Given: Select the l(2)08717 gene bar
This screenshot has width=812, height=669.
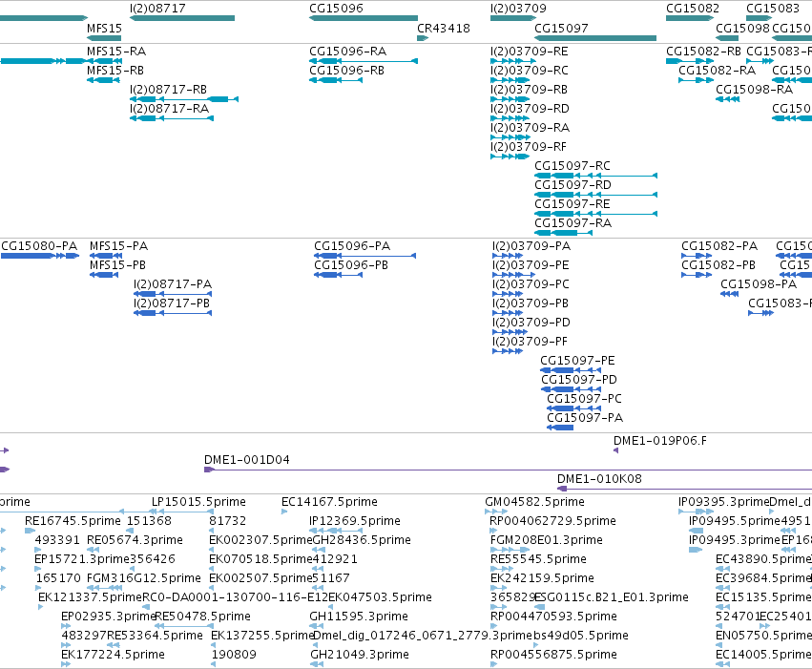Looking at the screenshot, I should click(x=182, y=18).
